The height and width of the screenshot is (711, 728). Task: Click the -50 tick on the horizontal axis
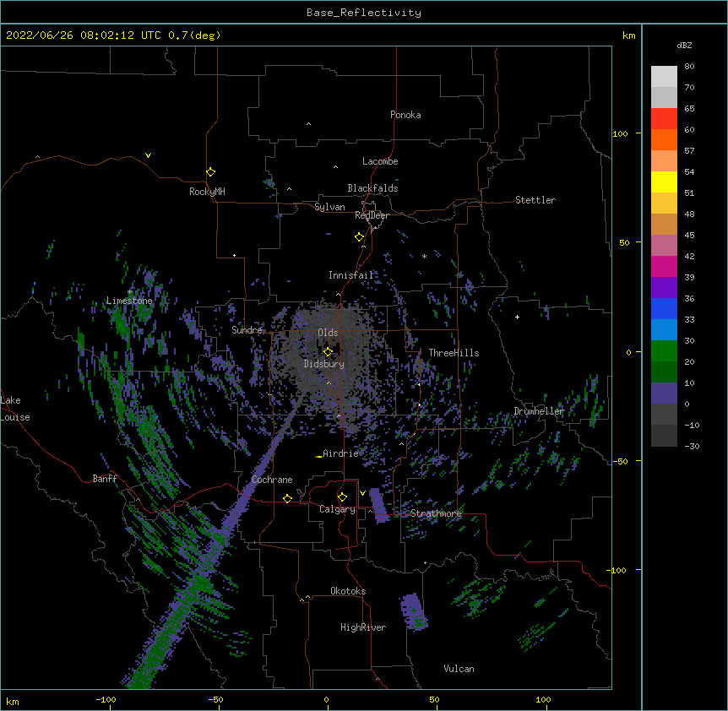pyautogui.click(x=215, y=699)
